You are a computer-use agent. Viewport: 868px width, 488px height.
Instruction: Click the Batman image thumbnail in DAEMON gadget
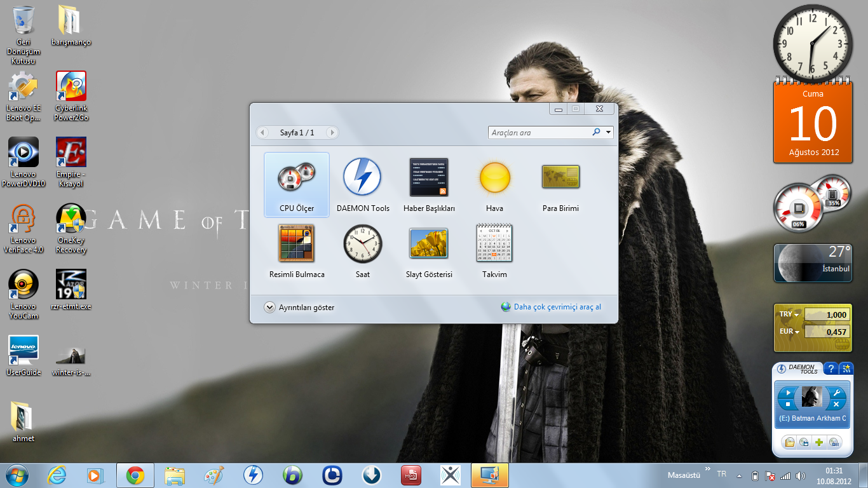click(811, 398)
